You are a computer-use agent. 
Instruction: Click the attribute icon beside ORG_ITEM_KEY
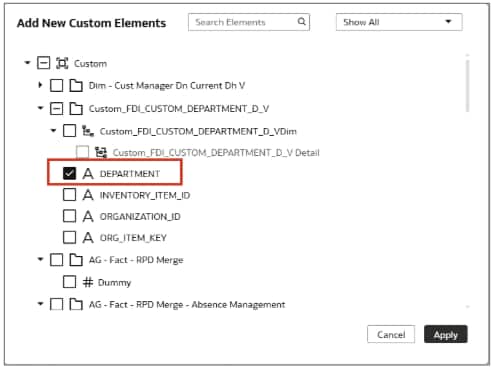point(88,237)
